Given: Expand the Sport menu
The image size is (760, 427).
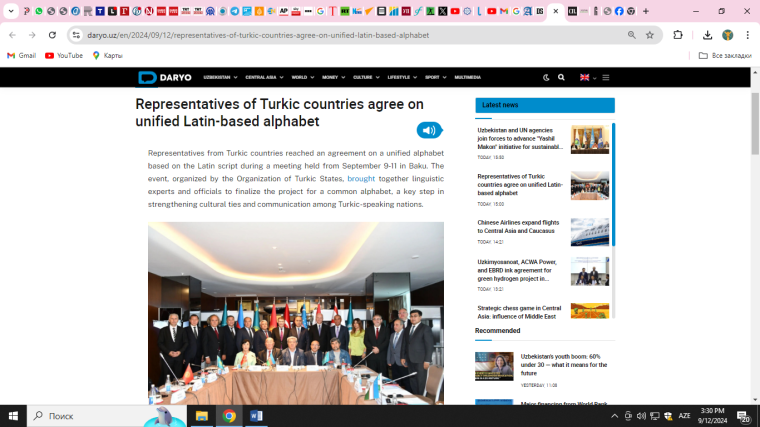Looking at the screenshot, I should click(x=436, y=78).
